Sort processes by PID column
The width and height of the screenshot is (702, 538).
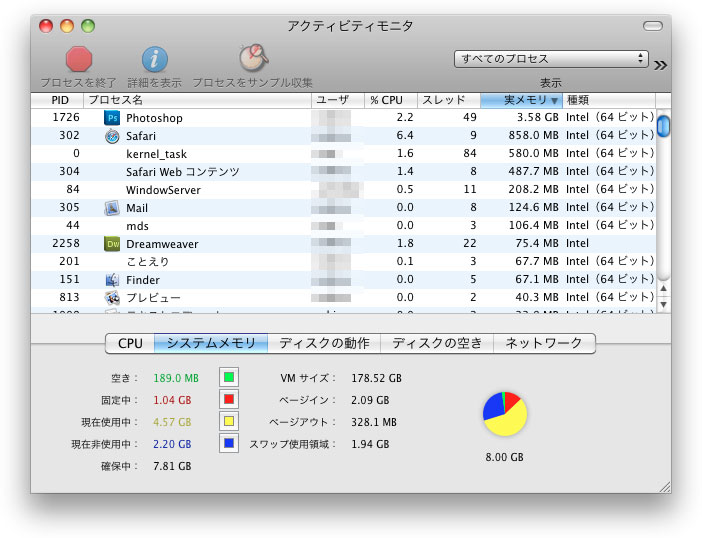point(59,100)
